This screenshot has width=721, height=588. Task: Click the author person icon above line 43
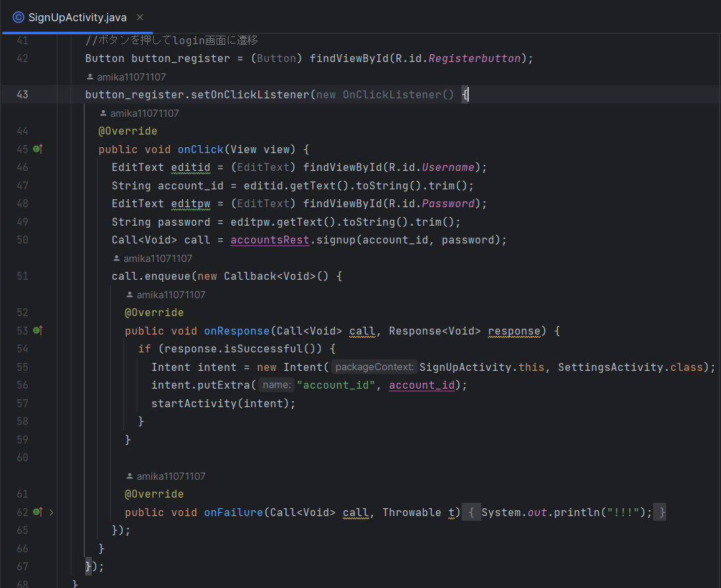click(90, 77)
